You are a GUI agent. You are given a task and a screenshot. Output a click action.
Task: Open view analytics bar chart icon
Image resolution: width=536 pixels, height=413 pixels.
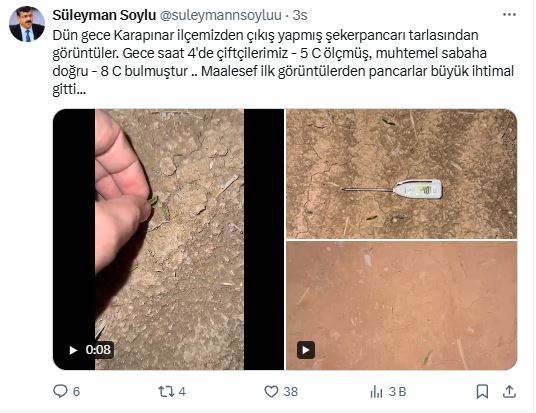point(376,392)
